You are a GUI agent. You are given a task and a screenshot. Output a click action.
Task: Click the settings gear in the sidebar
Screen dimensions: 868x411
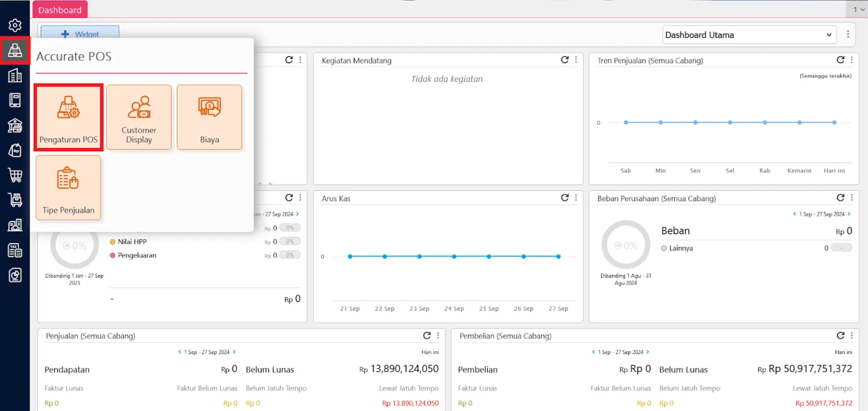[15, 25]
